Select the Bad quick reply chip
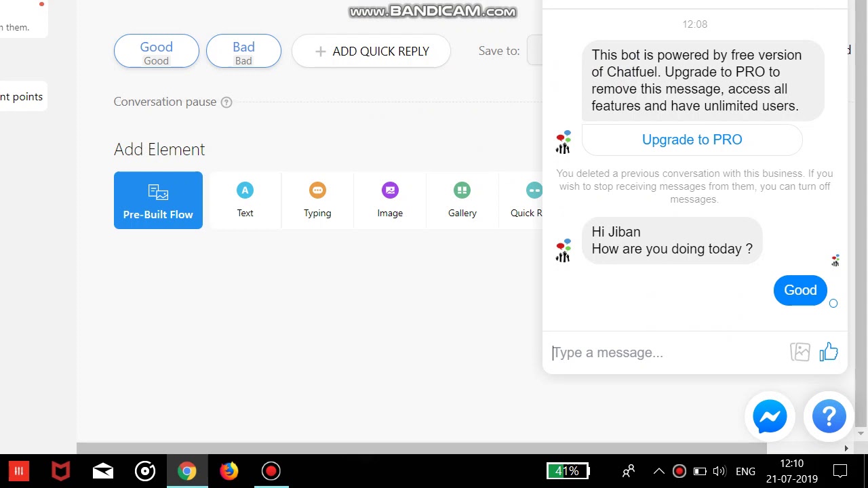868x488 pixels. pyautogui.click(x=243, y=51)
